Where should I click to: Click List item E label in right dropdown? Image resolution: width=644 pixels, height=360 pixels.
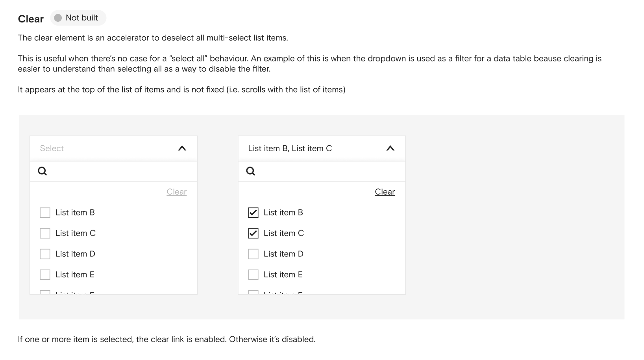click(283, 275)
